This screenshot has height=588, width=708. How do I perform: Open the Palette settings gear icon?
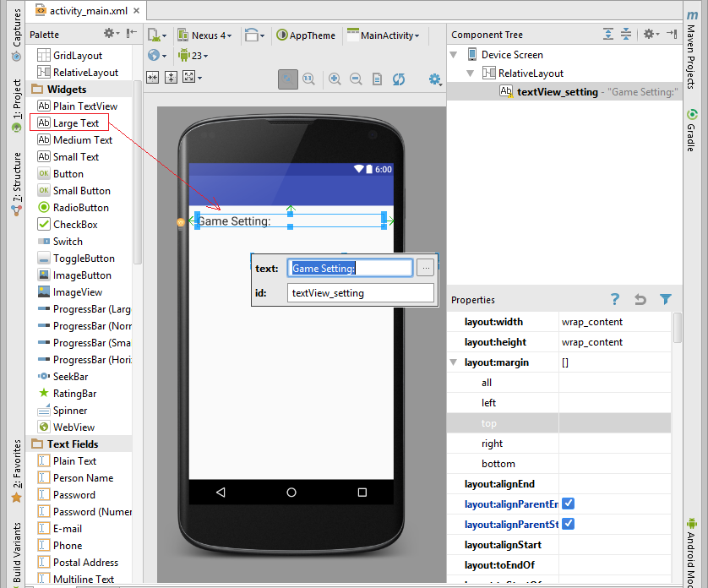pos(109,32)
